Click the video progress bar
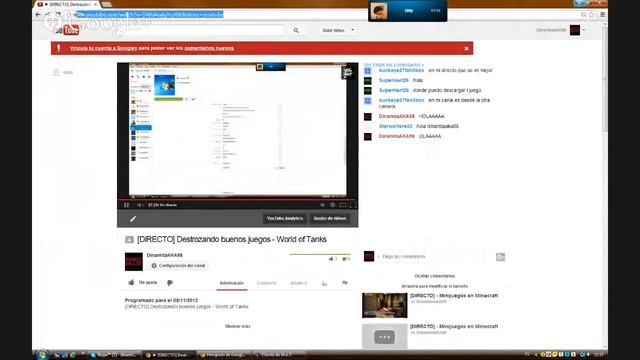 pos(238,199)
